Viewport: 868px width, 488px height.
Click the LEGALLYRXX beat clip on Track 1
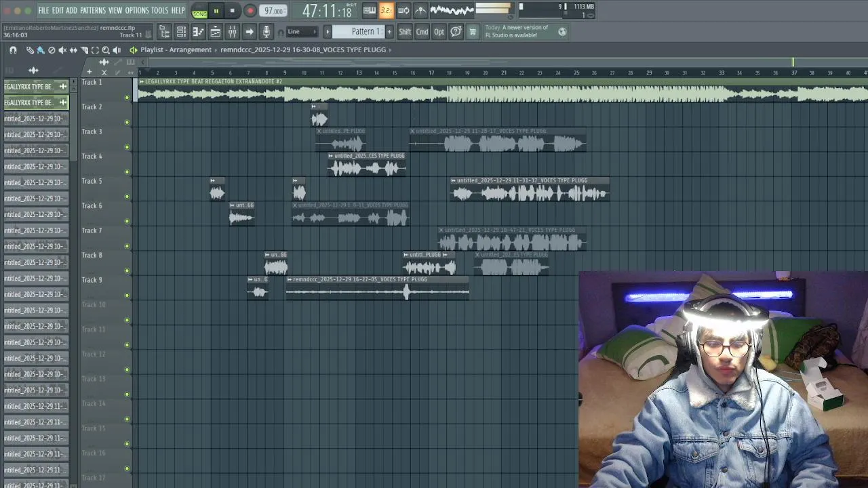[x=502, y=90]
